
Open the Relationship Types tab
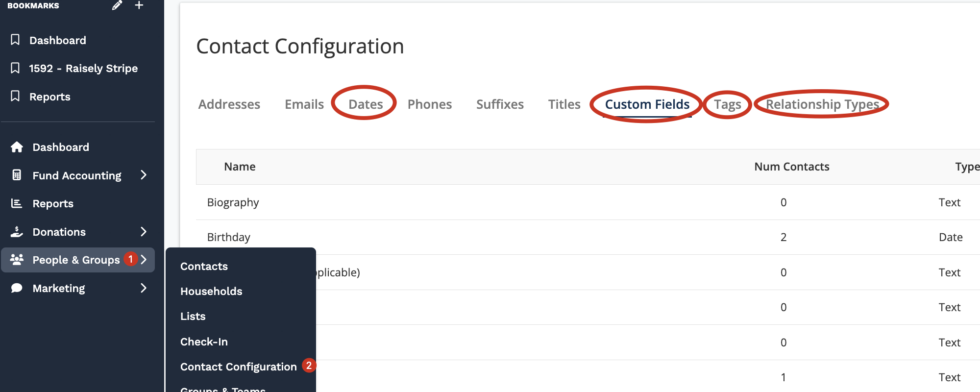pos(822,104)
